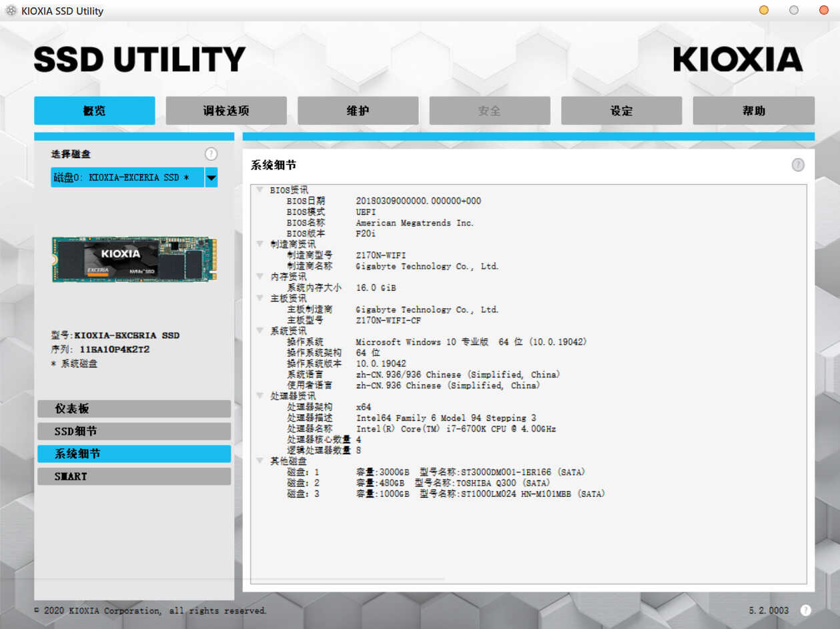Collapse the BIOS资讯 tree section
Screen dimensions: 840x629
click(x=260, y=190)
